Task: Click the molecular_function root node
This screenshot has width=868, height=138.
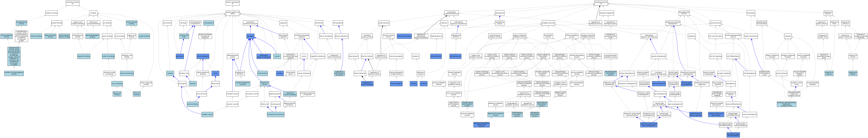Action: pos(72,3)
